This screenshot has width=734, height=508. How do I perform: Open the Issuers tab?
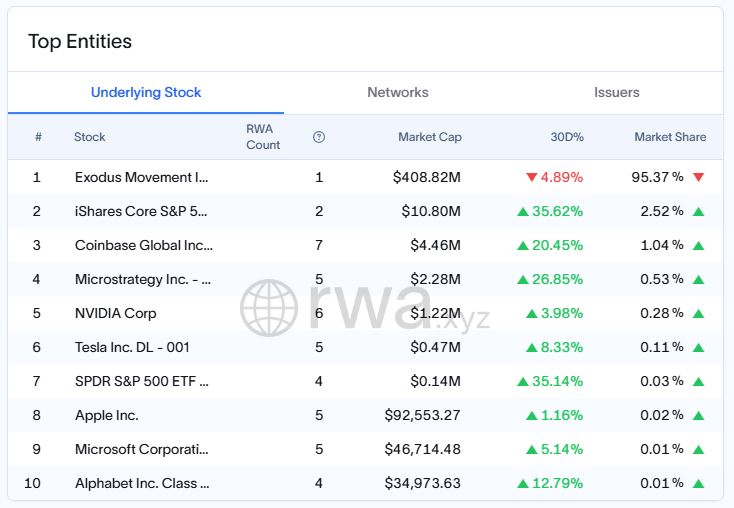pos(617,92)
